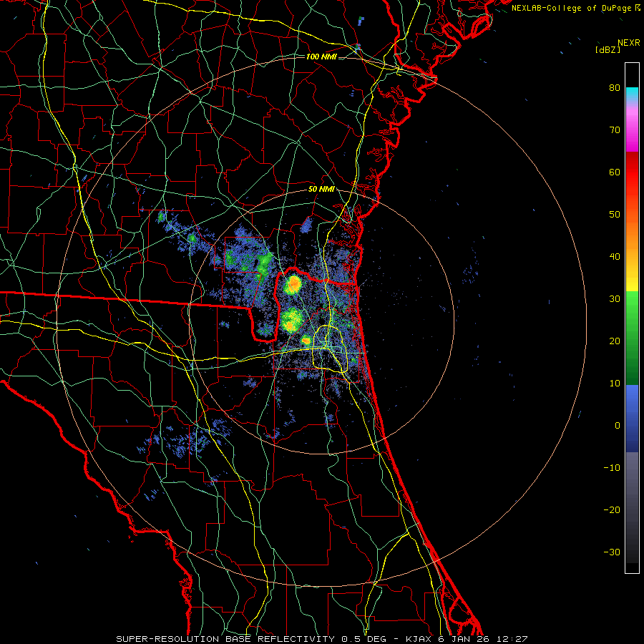Click the 30 value on the dBZ scale
644x644 pixels.
point(615,298)
